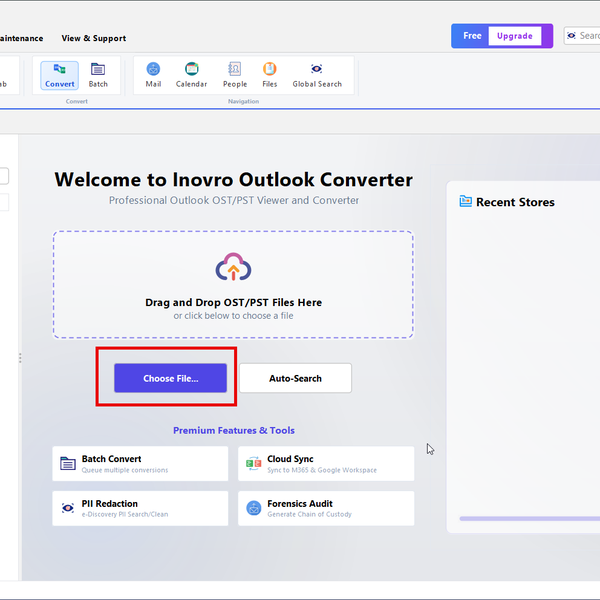This screenshot has width=600, height=600.
Task: Click the Auto-Search button
Action: 295,378
